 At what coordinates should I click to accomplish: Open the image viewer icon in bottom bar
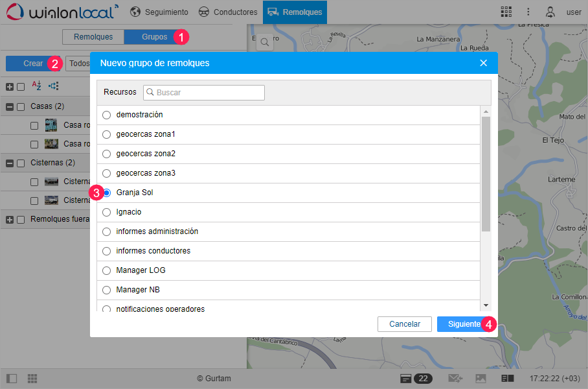(x=481, y=379)
